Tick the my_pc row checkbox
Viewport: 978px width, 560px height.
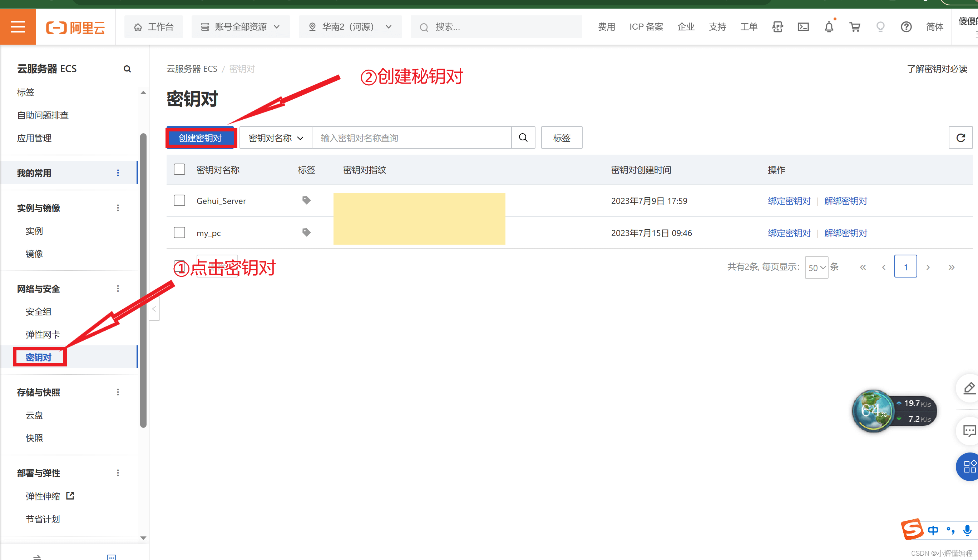179,233
